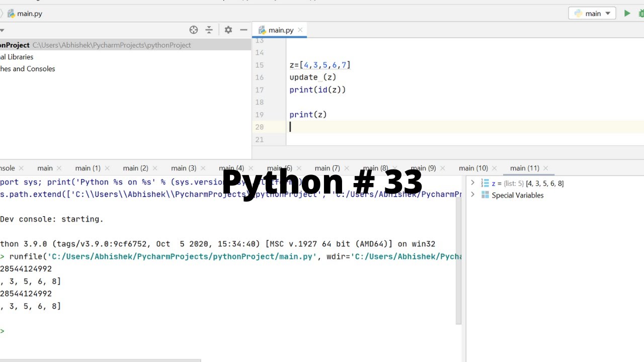This screenshot has height=362, width=644.
Task: Select z = {list: 5} variable row
Action: 523,184
